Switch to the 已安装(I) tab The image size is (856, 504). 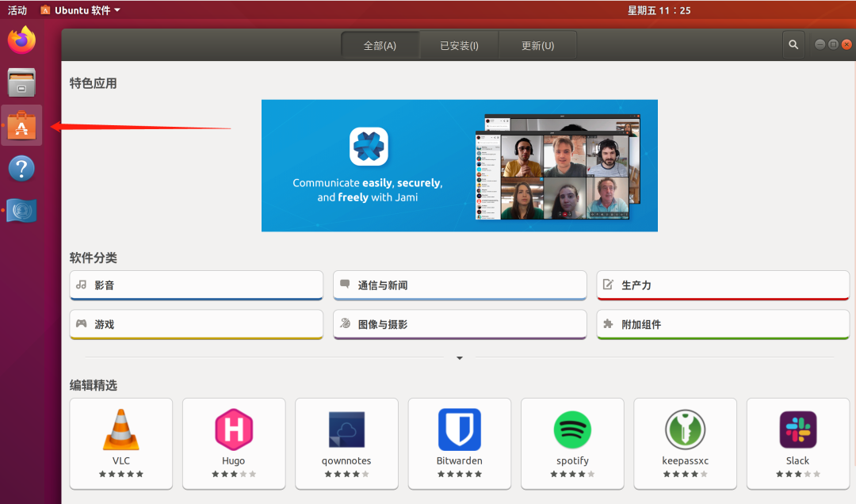459,45
